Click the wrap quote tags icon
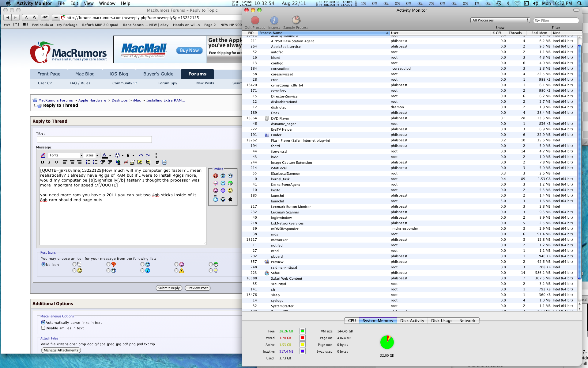Viewport: 588px width, 368px height. 148,162
